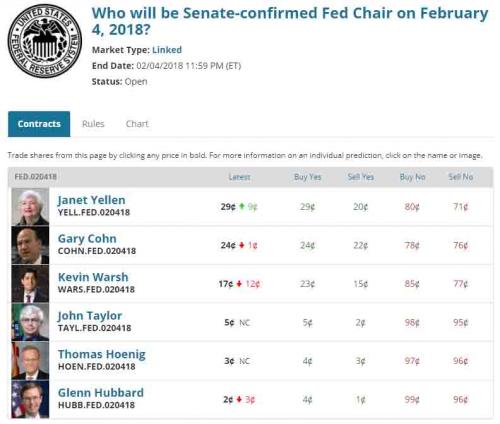Click Gary Cohn's latest price 24¢

(228, 245)
